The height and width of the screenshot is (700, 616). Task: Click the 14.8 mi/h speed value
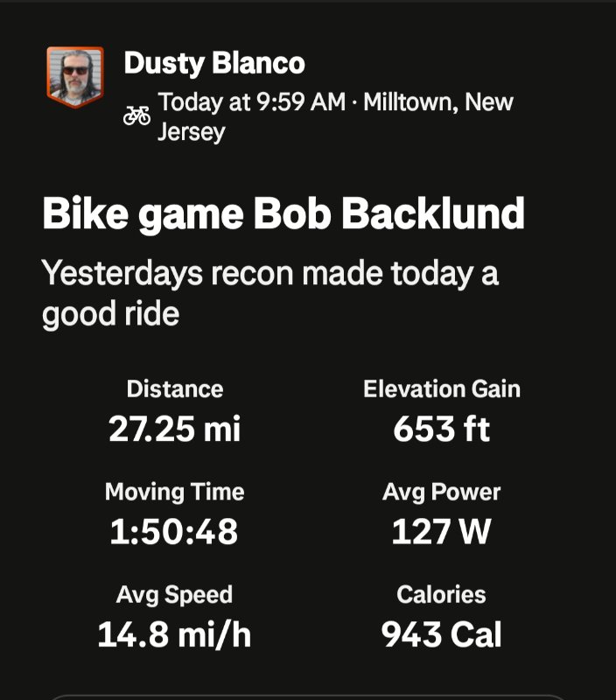pyautogui.click(x=174, y=635)
